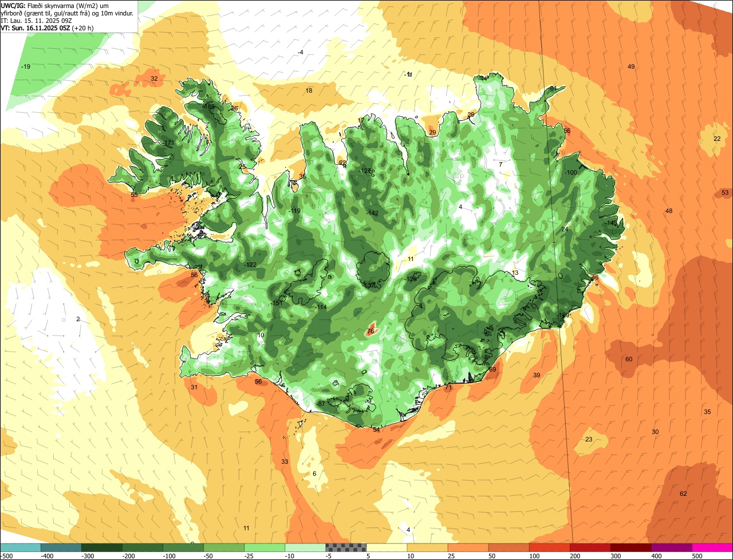Click the '48' flux value
The image size is (733, 560).
pyautogui.click(x=669, y=211)
